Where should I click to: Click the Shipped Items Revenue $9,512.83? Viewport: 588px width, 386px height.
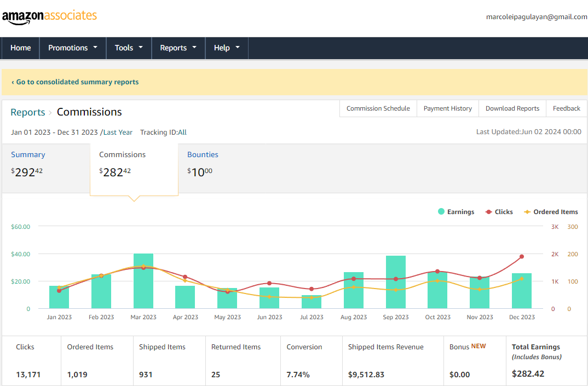tap(366, 375)
